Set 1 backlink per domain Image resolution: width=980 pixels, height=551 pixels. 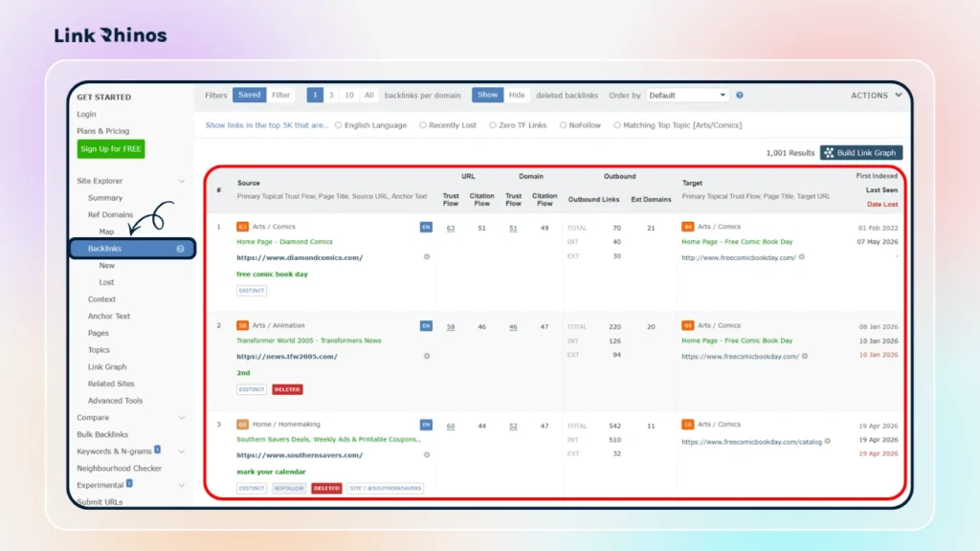(315, 95)
